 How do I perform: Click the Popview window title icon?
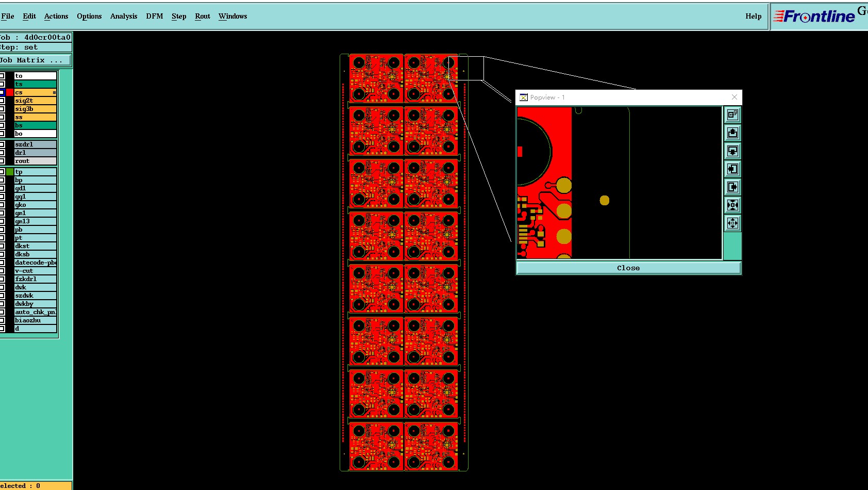point(524,97)
